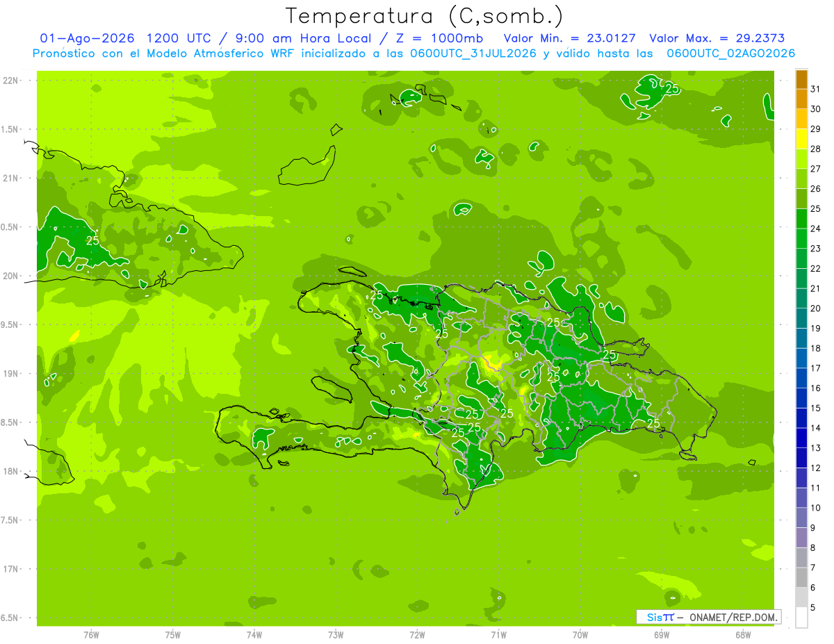Pick the orange swatch between 30 and 31

point(801,99)
